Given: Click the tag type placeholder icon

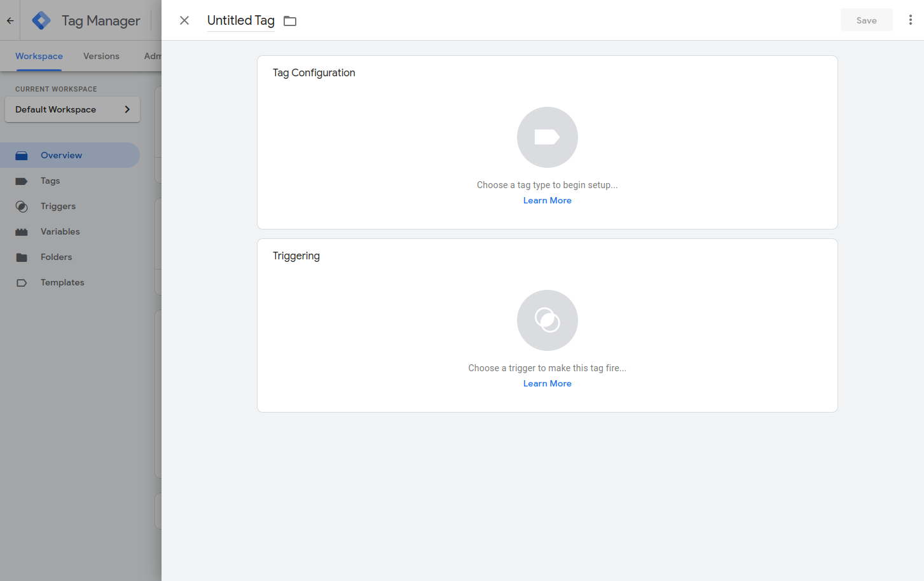Looking at the screenshot, I should pyautogui.click(x=547, y=137).
